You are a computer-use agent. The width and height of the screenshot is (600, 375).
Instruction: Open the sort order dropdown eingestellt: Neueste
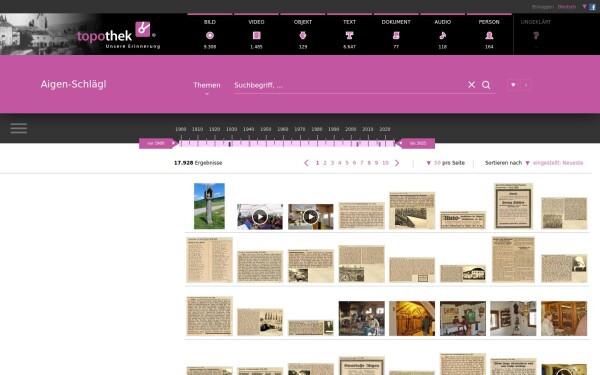click(x=554, y=163)
